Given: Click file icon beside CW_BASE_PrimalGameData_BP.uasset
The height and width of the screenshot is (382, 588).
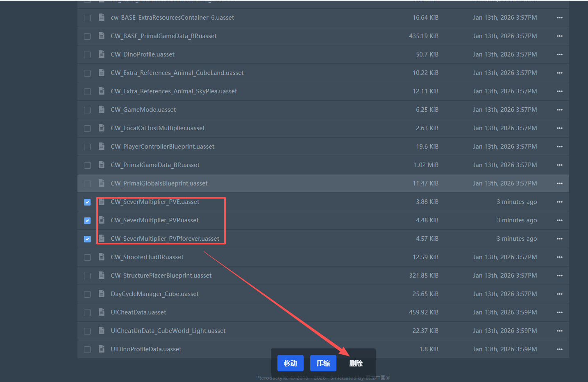Looking at the screenshot, I should tap(101, 36).
